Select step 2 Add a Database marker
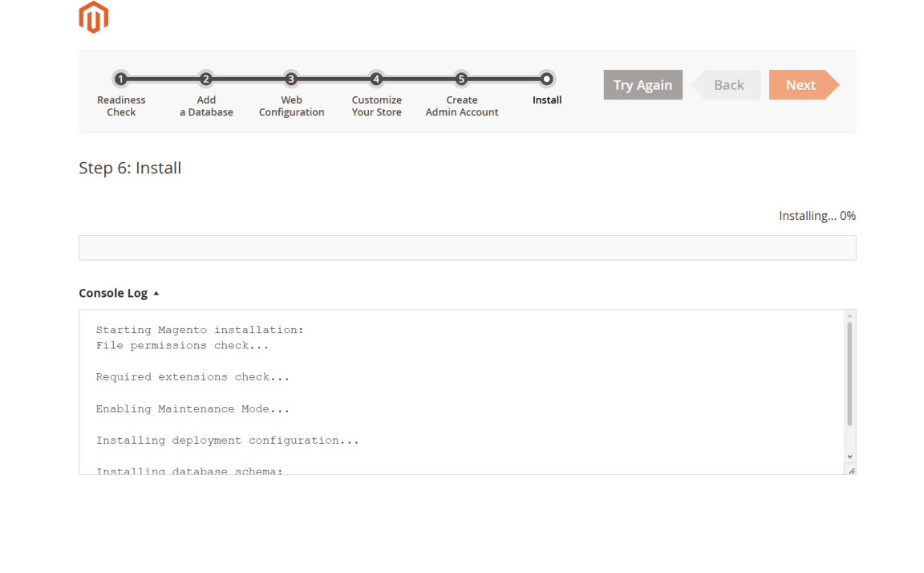 [205, 79]
